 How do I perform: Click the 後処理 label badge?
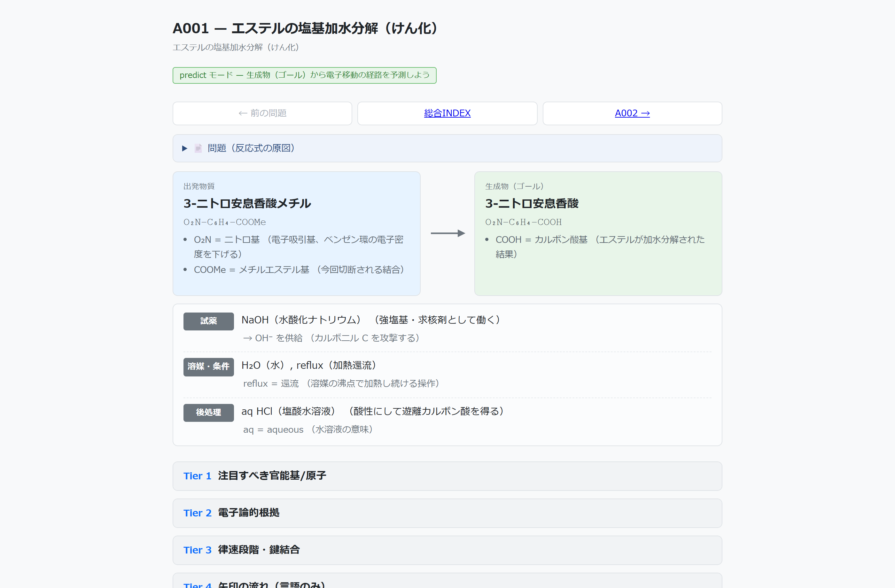click(x=208, y=413)
